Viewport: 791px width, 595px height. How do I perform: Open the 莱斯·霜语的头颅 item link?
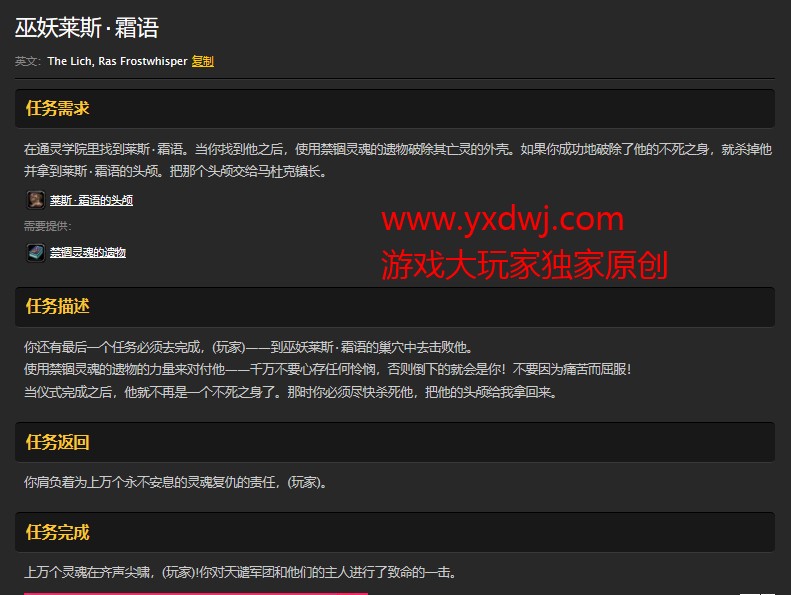91,200
